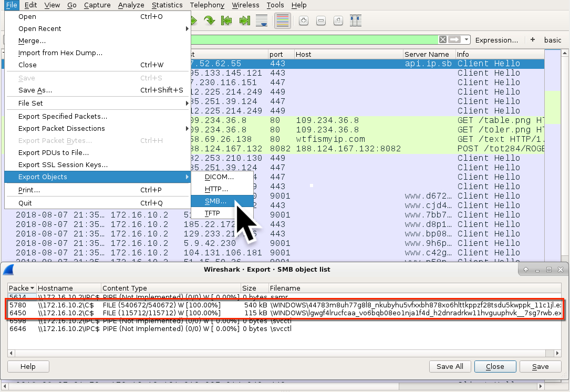Open the Analyze menu
Screen dimensions: 570x392
131,5
